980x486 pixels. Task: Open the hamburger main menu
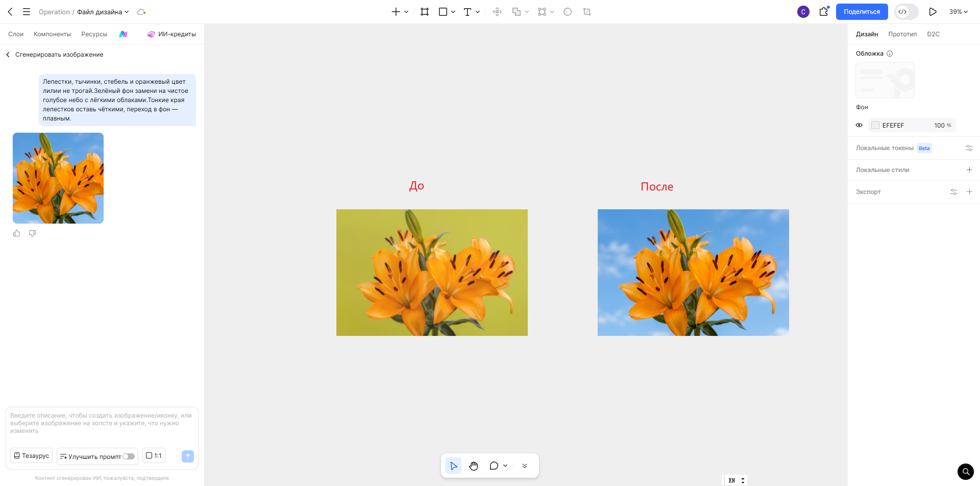pos(27,12)
